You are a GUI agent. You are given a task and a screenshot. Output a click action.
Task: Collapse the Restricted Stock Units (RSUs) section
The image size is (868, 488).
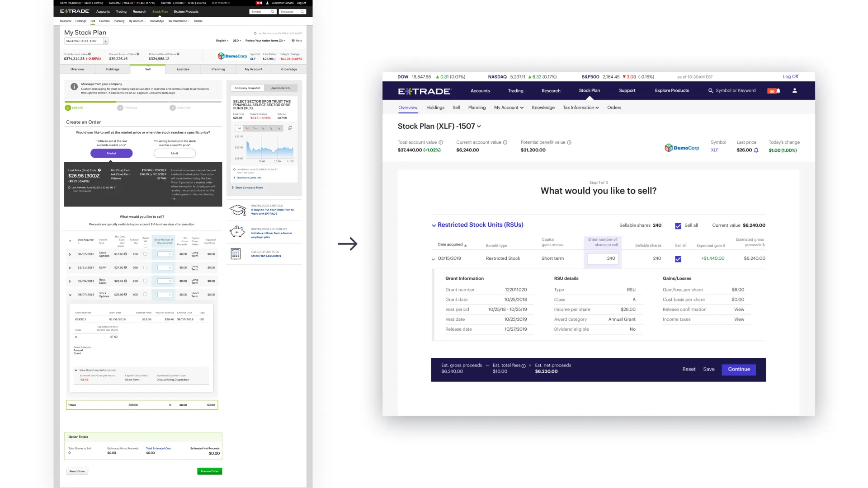click(x=434, y=225)
